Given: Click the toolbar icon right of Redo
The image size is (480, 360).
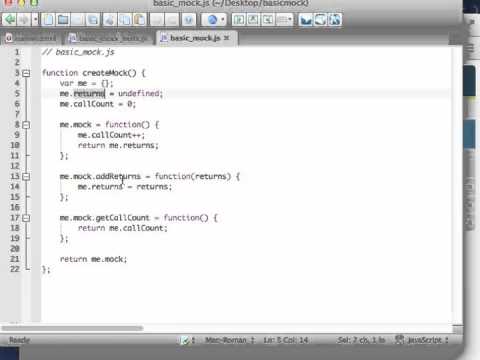Looking at the screenshot, I should (188, 20).
